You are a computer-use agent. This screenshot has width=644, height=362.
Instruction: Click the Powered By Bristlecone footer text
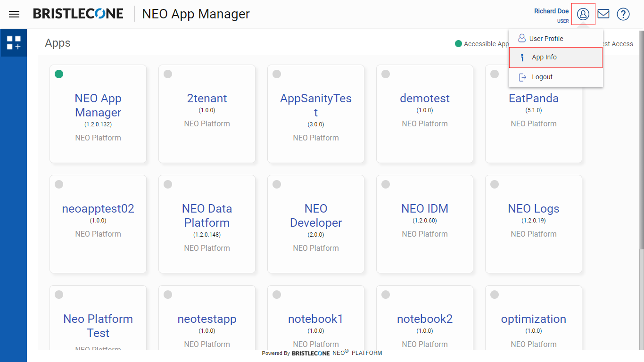point(322,353)
